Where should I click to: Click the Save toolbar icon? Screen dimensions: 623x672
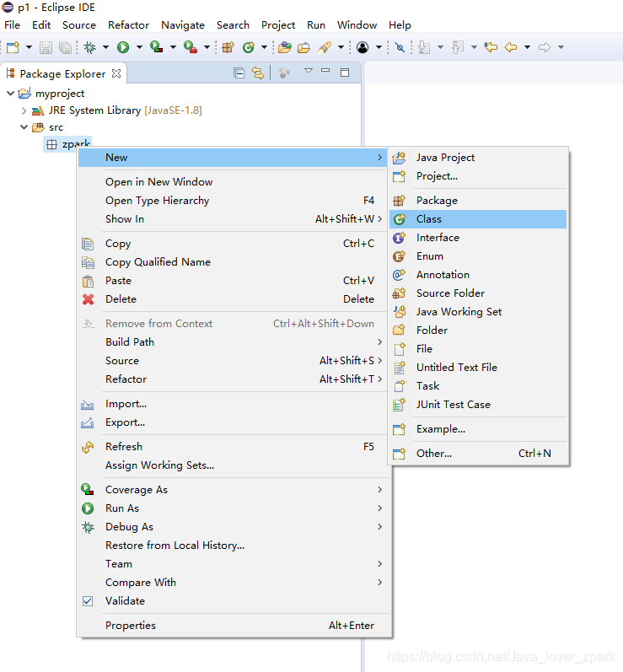[x=46, y=47]
